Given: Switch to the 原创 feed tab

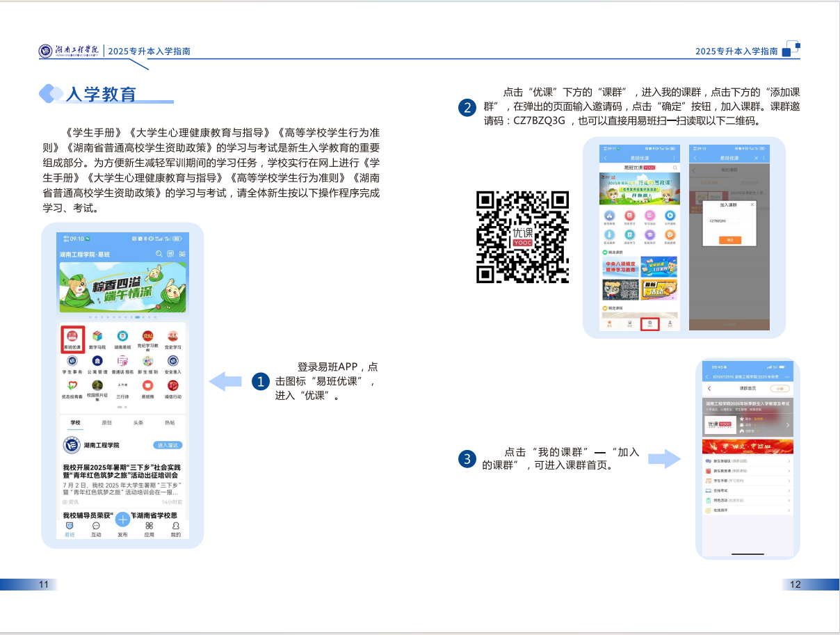Looking at the screenshot, I should point(106,423).
